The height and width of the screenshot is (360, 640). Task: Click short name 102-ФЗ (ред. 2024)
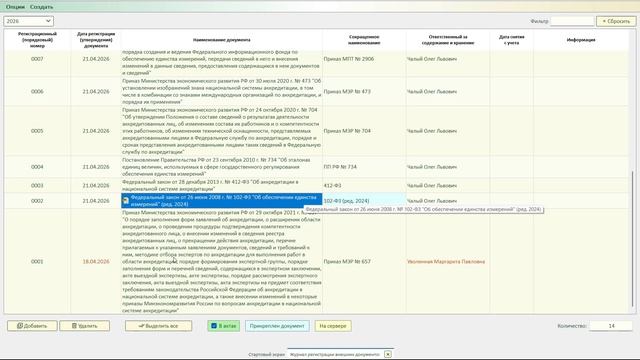346,201
